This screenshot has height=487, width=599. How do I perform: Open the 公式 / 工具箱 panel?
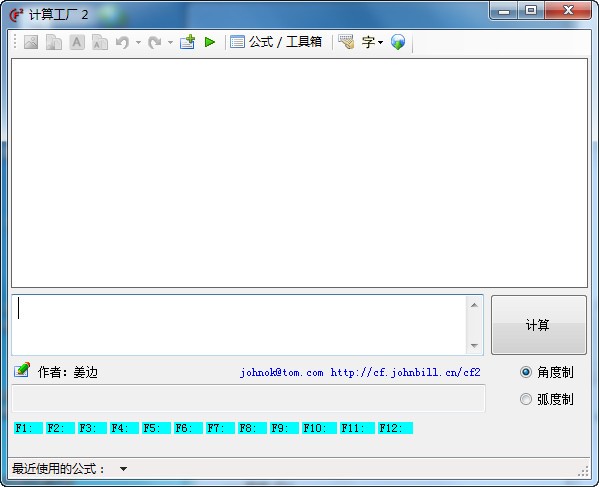coord(276,42)
